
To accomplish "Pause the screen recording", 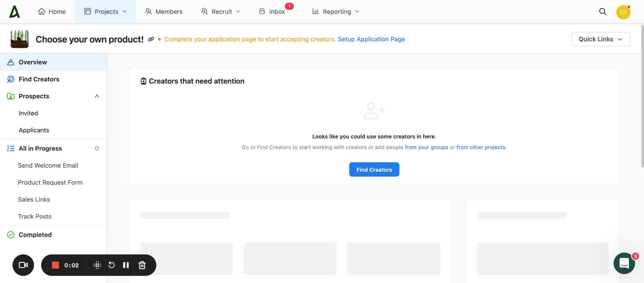I will pos(126,265).
